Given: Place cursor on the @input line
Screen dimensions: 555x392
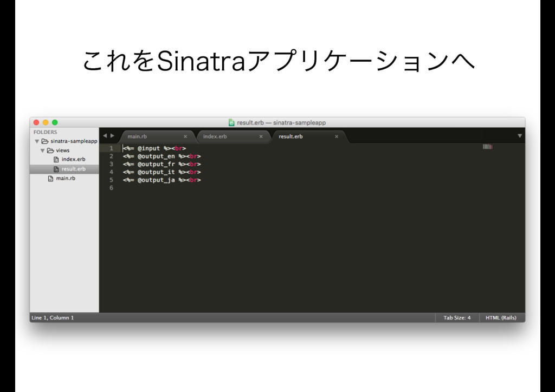Looking at the screenshot, I should click(x=154, y=148).
